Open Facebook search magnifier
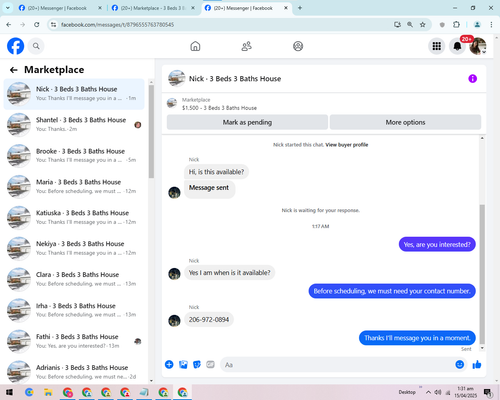This screenshot has height=400, width=500. click(x=36, y=46)
